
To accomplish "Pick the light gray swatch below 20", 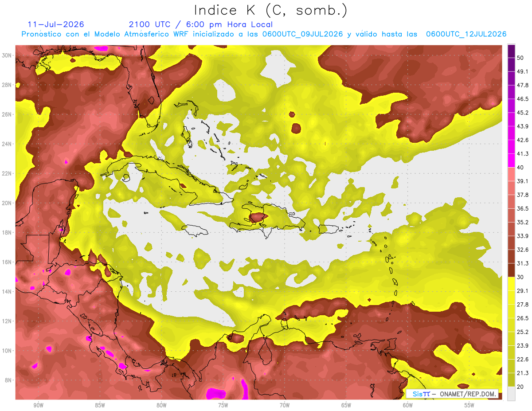I will pyautogui.click(x=511, y=394).
